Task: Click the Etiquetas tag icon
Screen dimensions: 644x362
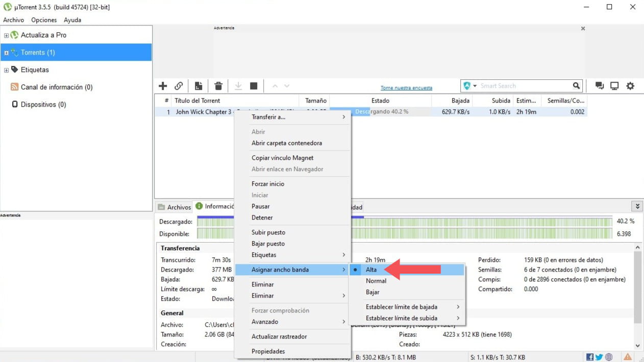Action: pos(14,69)
